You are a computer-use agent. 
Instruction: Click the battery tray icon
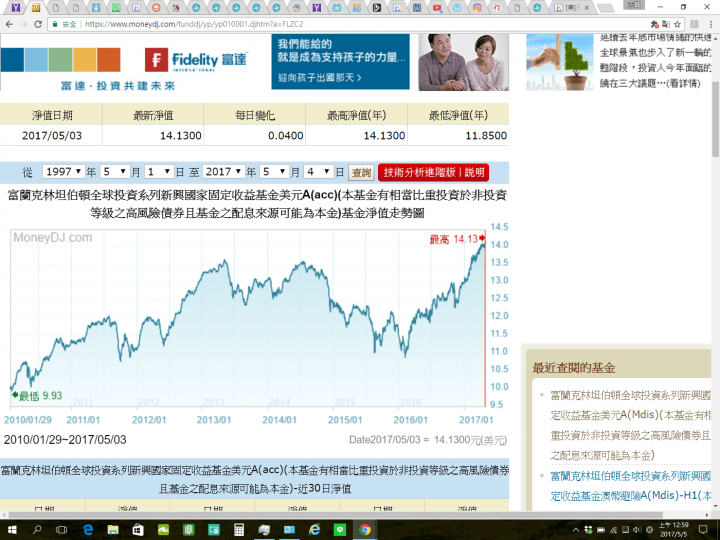tap(601, 530)
